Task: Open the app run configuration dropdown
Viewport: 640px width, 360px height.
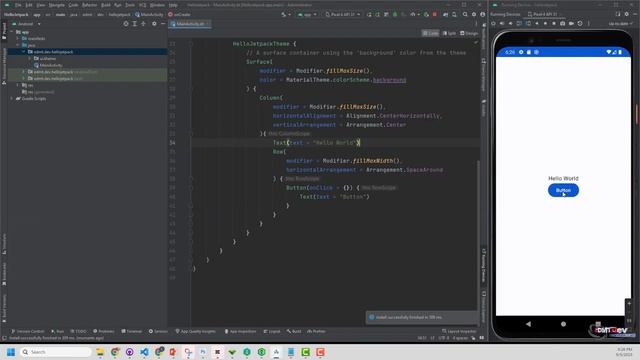Action: tap(307, 14)
